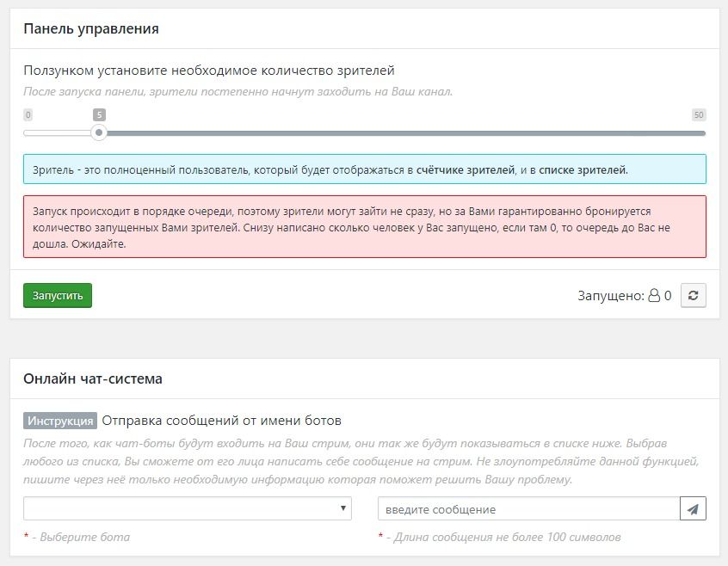Click the Выберите бота hint text
The image size is (728, 566).
click(x=81, y=537)
